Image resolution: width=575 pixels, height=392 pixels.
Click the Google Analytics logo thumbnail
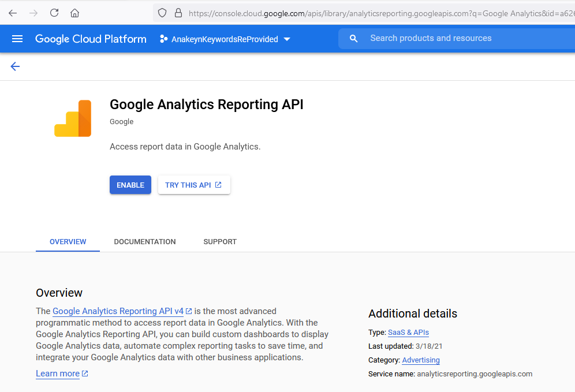click(73, 118)
